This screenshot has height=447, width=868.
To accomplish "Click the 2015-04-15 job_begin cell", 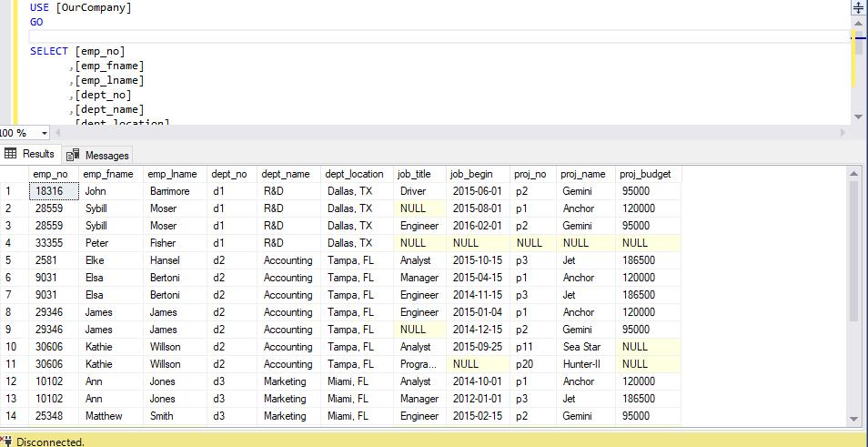I will click(479, 278).
